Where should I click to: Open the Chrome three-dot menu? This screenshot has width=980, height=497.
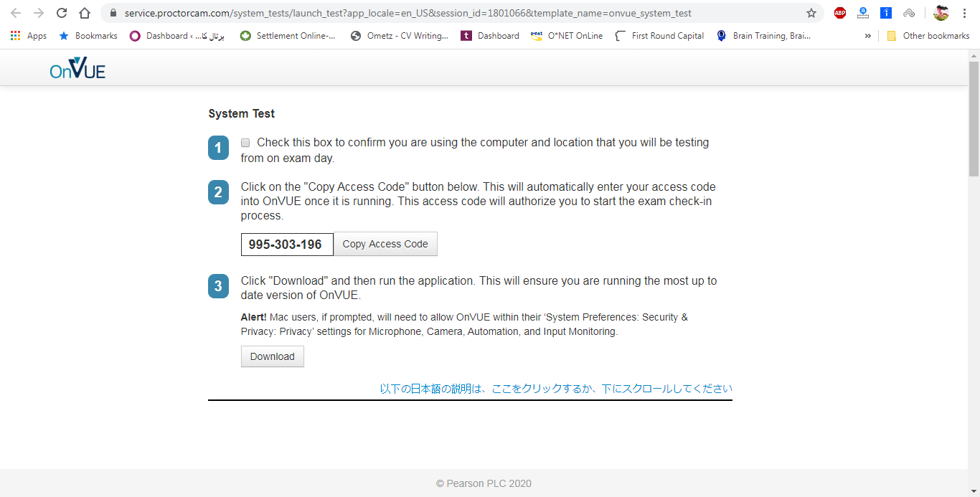click(x=967, y=13)
